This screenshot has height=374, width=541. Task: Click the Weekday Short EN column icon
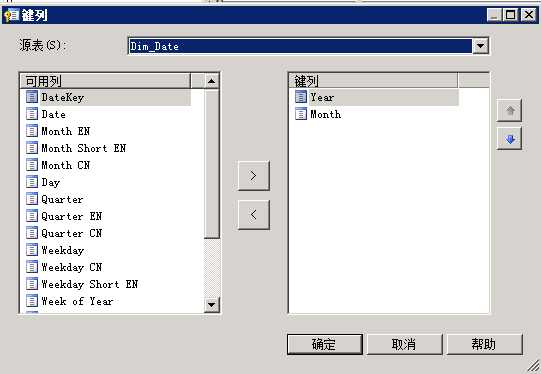(32, 284)
